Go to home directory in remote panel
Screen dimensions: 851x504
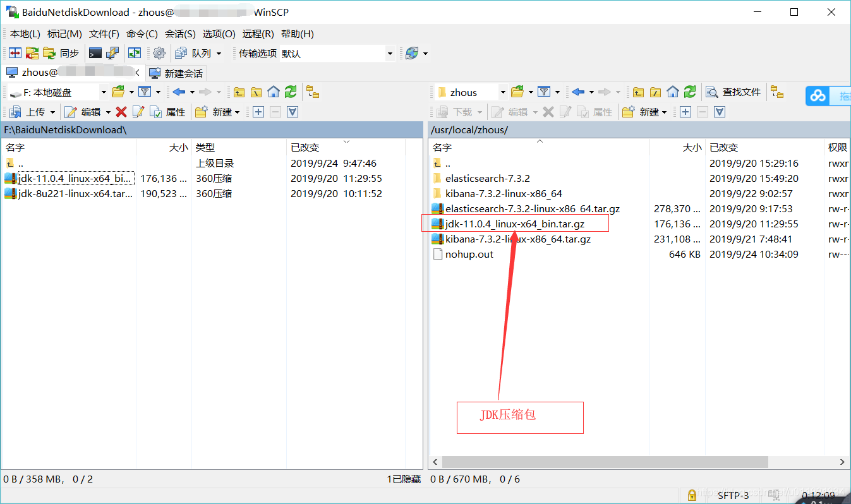click(x=672, y=92)
